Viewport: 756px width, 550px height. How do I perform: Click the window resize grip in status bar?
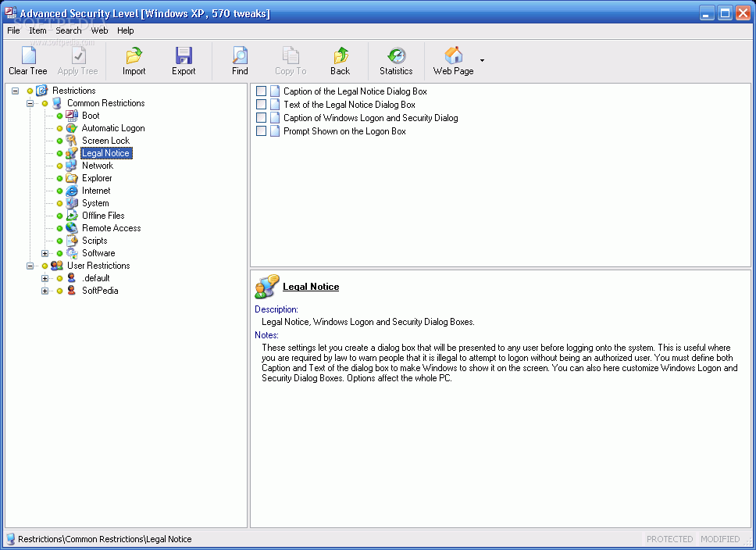tap(748, 542)
